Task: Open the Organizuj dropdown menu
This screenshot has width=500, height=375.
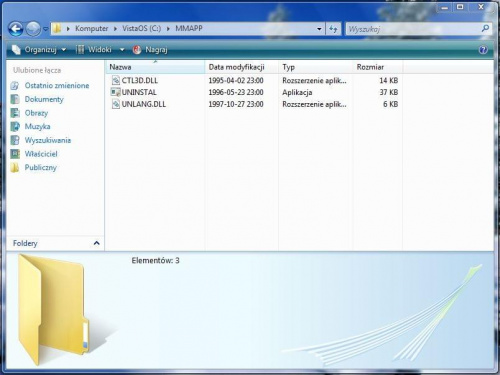Action: 39,50
